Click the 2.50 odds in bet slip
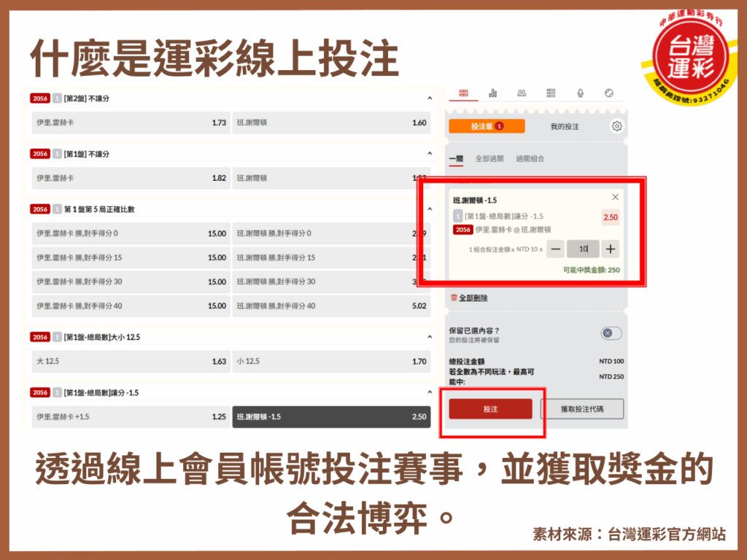Viewport: 747px width, 560px height. [611, 217]
